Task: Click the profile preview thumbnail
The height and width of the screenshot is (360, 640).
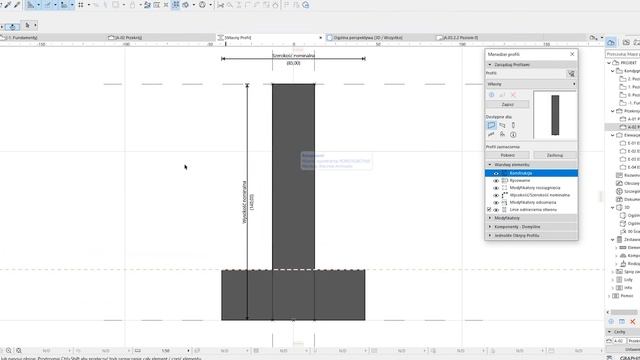Action: tap(555, 115)
